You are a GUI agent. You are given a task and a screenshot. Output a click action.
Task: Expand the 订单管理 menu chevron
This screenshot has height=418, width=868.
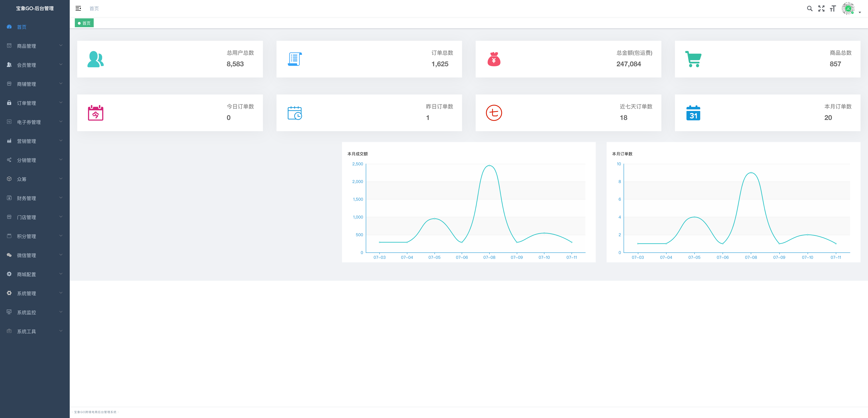pos(61,103)
